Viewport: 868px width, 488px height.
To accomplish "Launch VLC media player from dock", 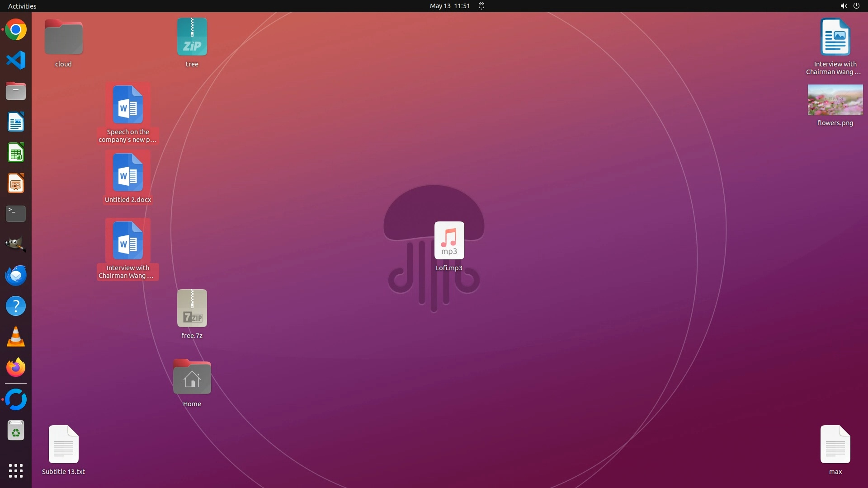I will click(16, 337).
